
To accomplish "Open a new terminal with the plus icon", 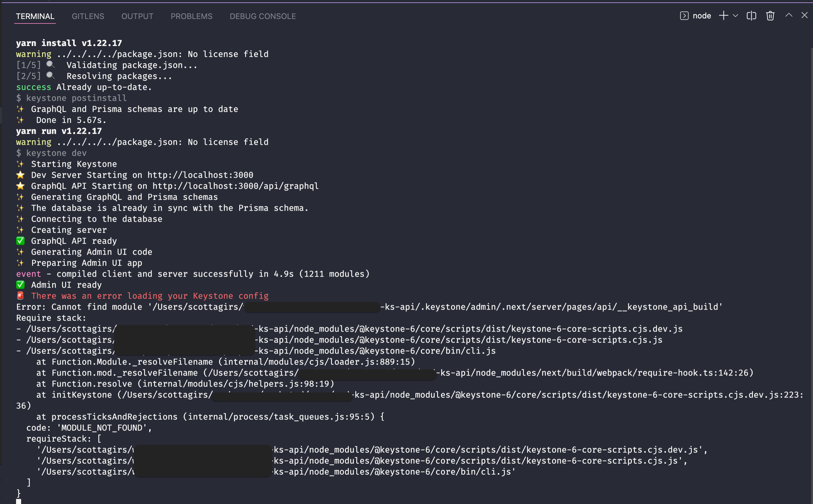I will tap(723, 16).
